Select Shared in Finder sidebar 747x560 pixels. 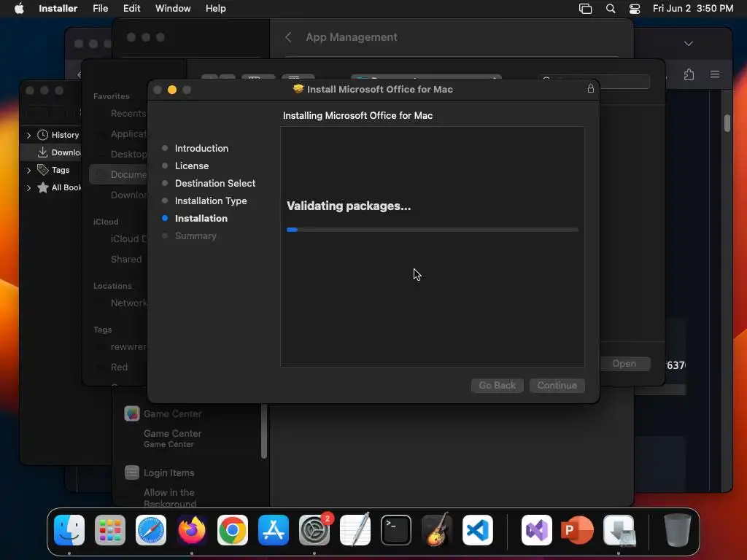coord(126,259)
